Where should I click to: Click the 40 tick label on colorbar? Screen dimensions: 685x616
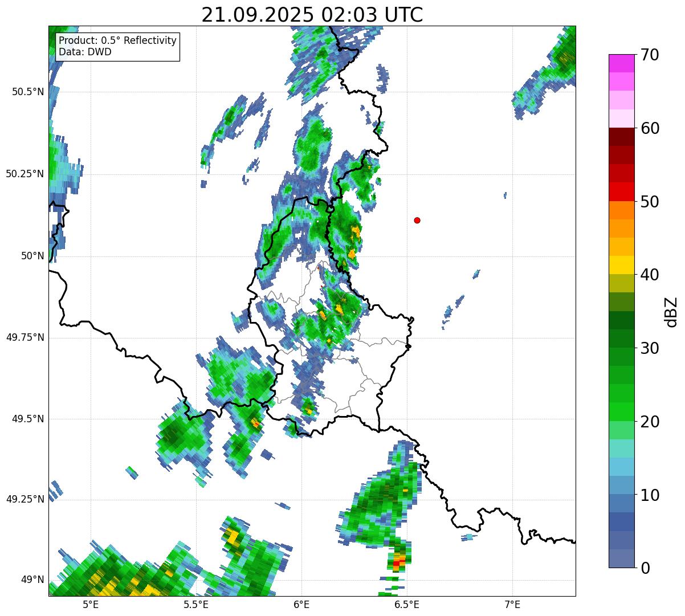pos(649,275)
